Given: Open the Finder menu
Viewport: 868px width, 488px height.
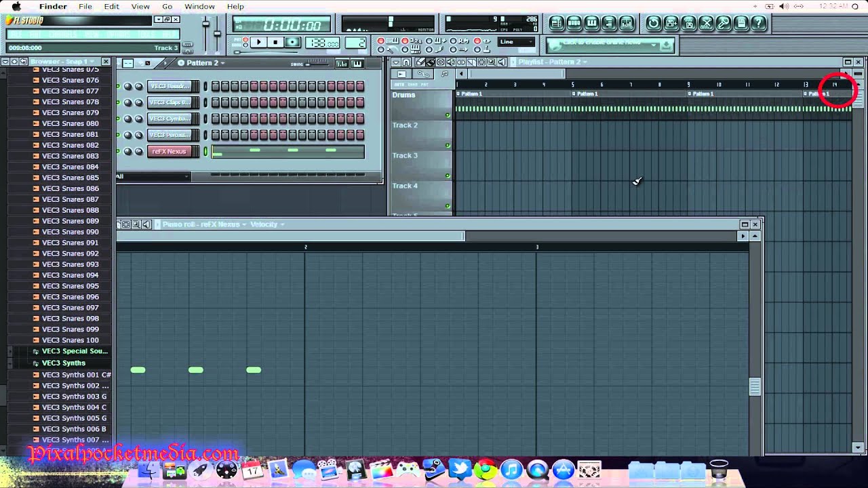Looking at the screenshot, I should click(x=53, y=6).
